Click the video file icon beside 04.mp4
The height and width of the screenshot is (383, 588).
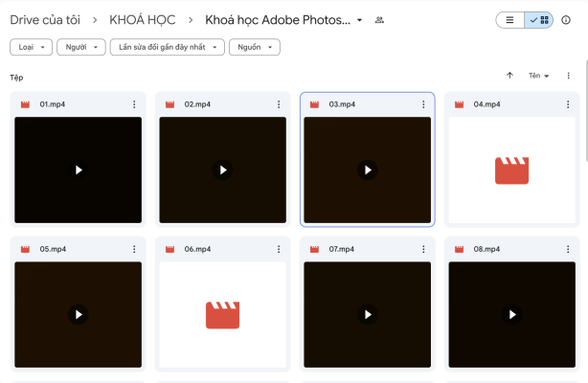click(x=460, y=104)
